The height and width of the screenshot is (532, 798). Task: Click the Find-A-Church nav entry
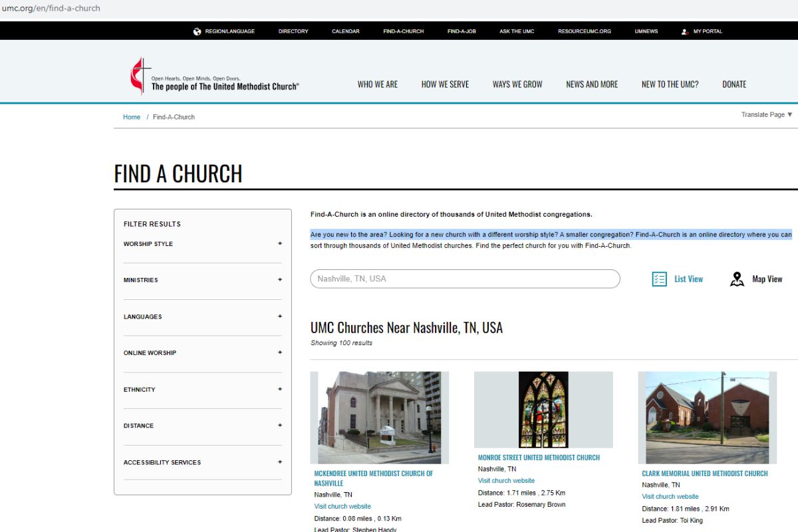click(403, 31)
